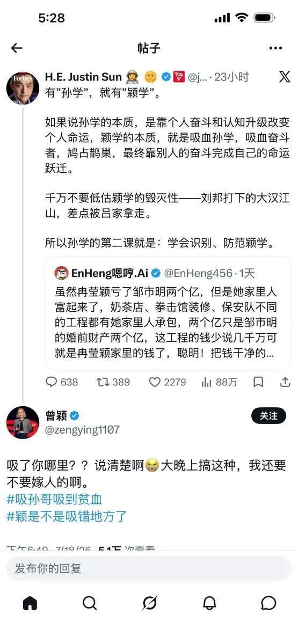Tap the share icon on the post

(x=285, y=382)
